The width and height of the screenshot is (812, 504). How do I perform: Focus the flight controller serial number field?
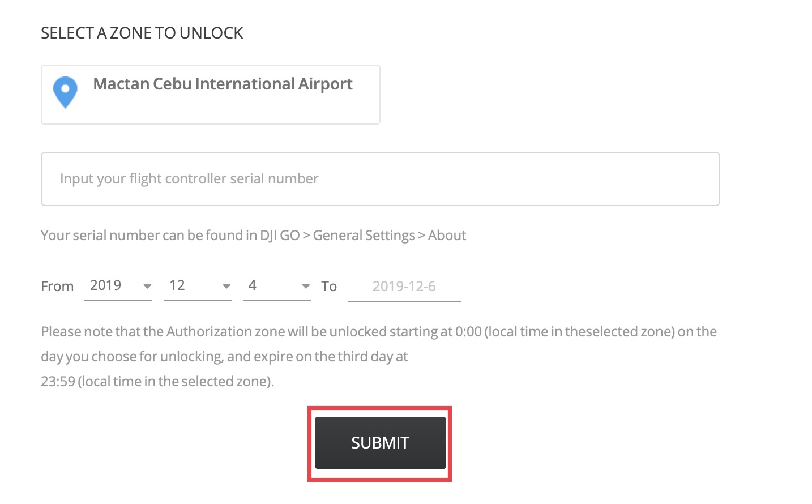click(x=380, y=179)
